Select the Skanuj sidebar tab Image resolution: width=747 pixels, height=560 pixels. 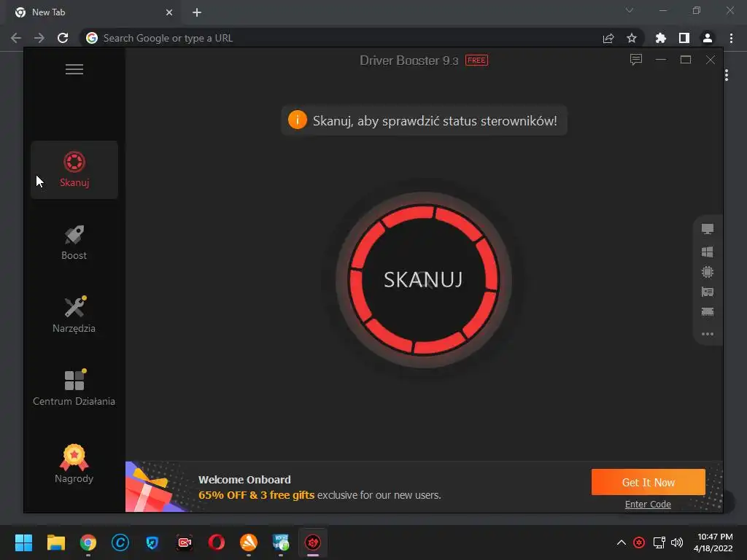(74, 170)
